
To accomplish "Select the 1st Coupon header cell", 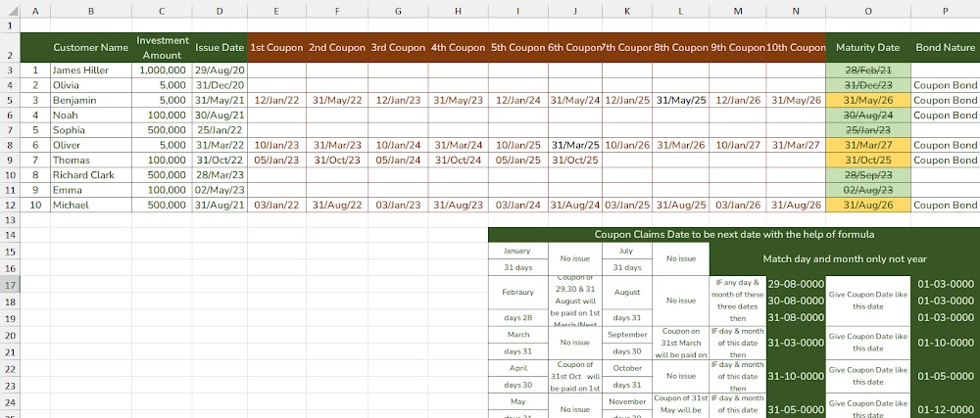I will click(276, 47).
